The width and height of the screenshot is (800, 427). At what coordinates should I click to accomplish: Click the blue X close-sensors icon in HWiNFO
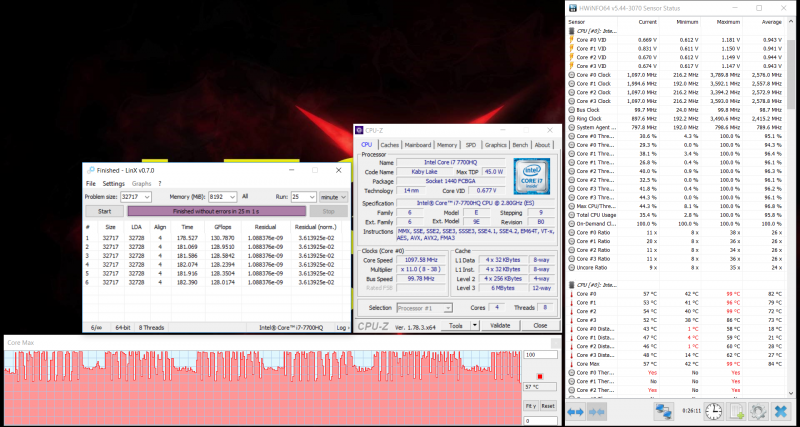(780, 411)
